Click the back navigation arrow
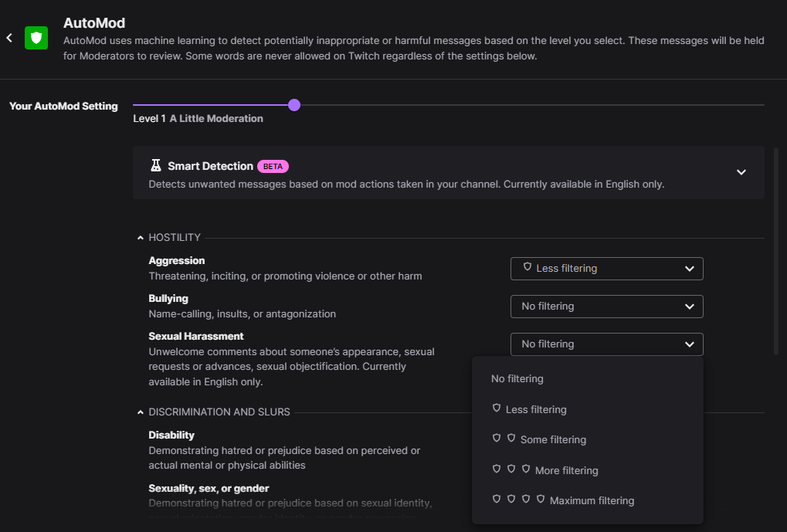This screenshot has width=787, height=532. coord(8,37)
